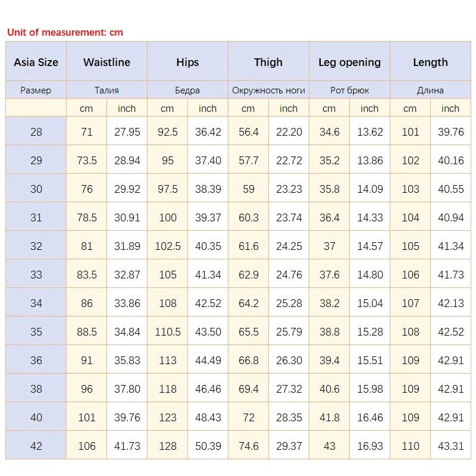Screen dimensions: 476x476
Task: Select the Waistline column header
Action: [107, 62]
